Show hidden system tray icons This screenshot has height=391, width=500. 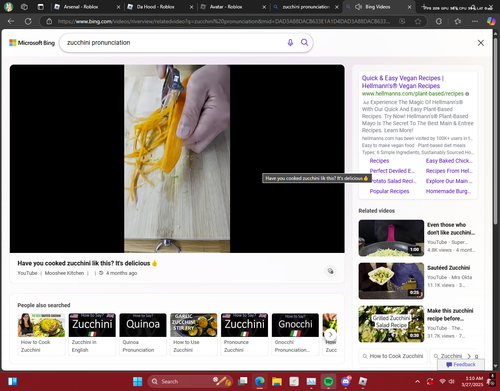click(417, 382)
